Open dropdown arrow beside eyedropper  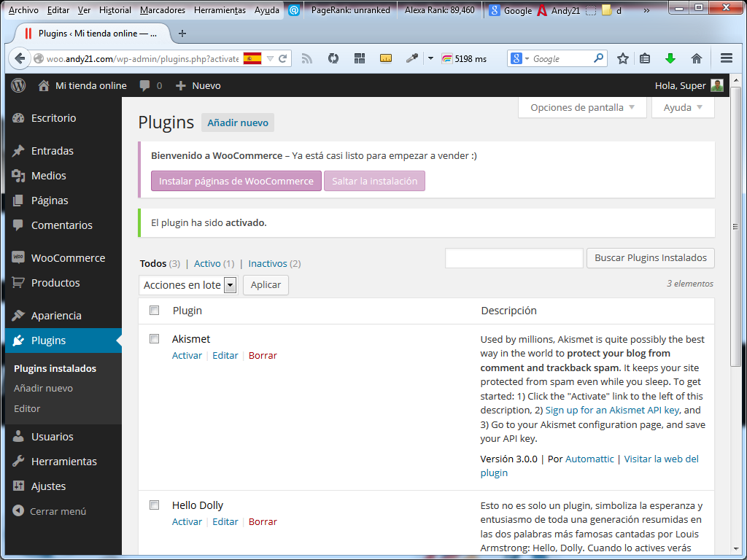point(430,58)
